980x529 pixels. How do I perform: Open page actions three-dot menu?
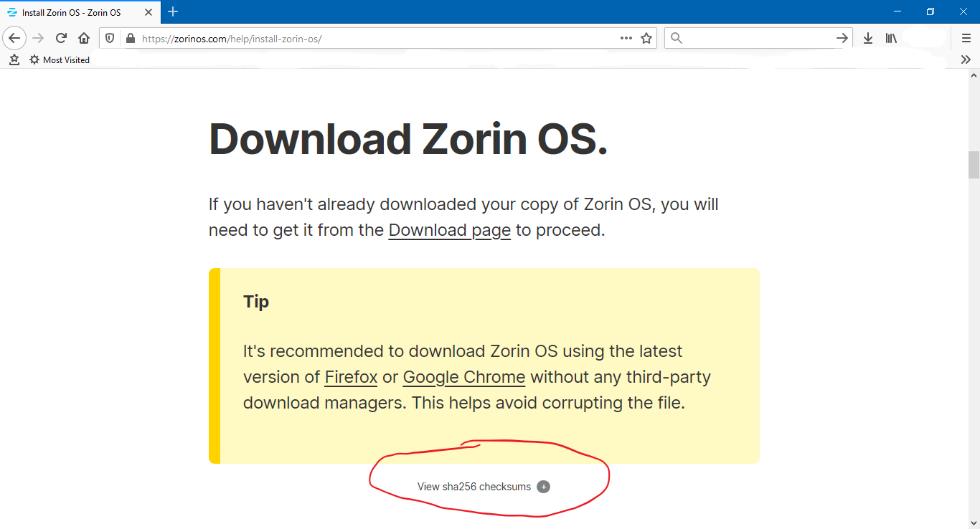click(626, 38)
